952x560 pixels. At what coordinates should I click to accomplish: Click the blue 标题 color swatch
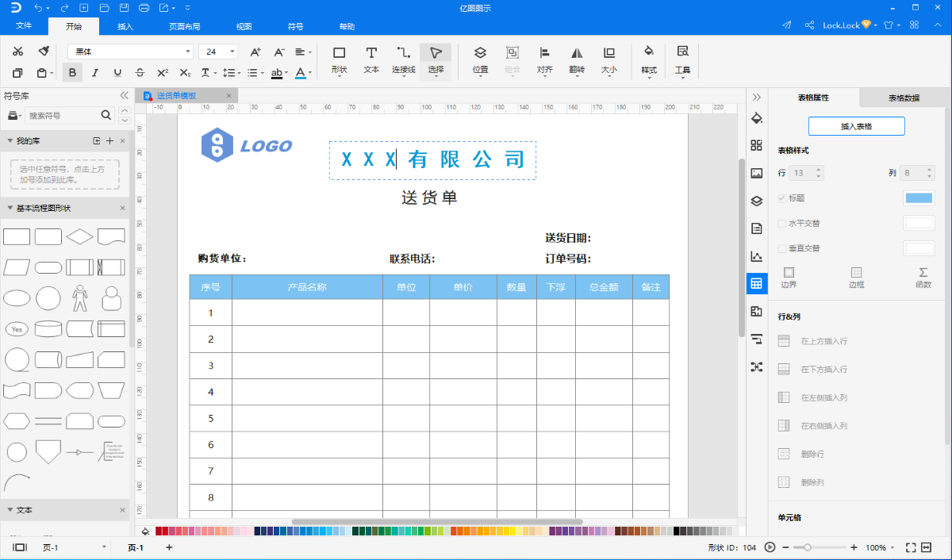point(919,198)
